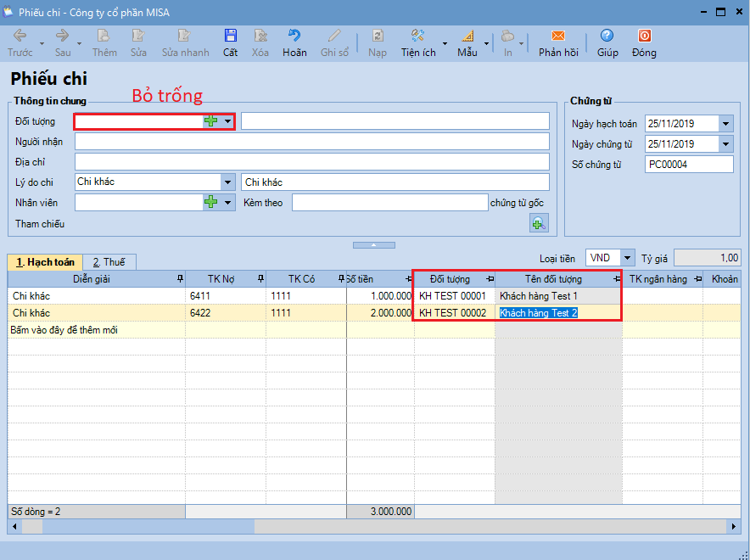Expand the Lý do chi dropdown

click(227, 182)
